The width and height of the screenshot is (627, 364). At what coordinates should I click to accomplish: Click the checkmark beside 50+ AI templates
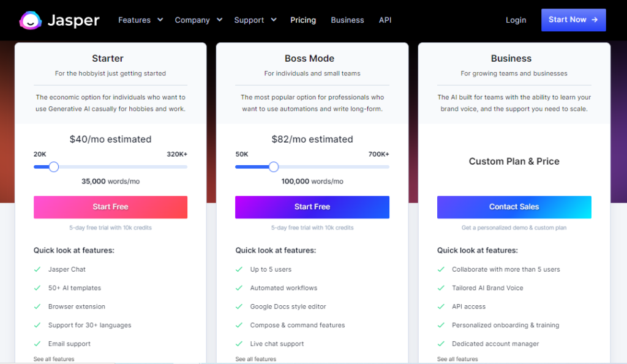37,288
